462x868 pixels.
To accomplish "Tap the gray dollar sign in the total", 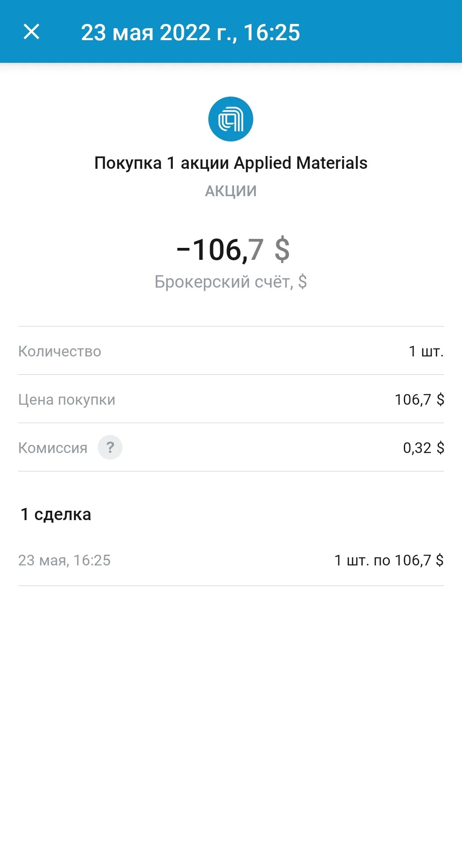I will (282, 250).
